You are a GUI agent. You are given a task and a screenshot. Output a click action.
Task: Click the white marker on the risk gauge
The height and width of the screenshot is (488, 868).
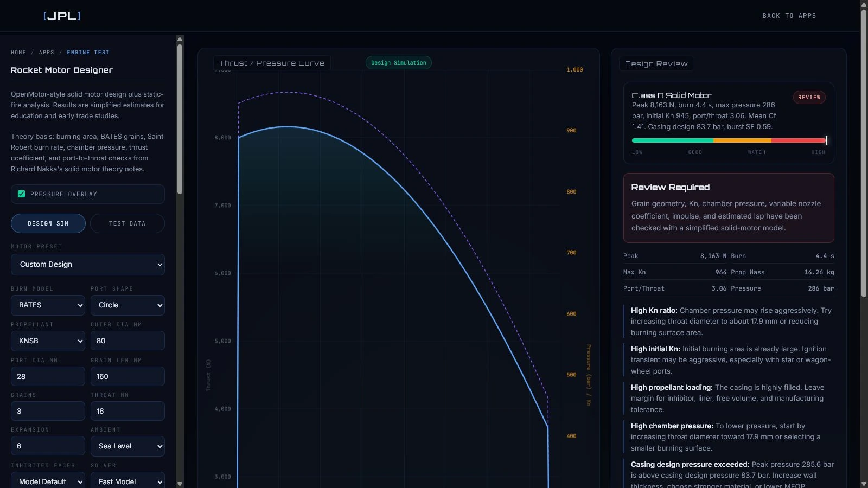[826, 140]
